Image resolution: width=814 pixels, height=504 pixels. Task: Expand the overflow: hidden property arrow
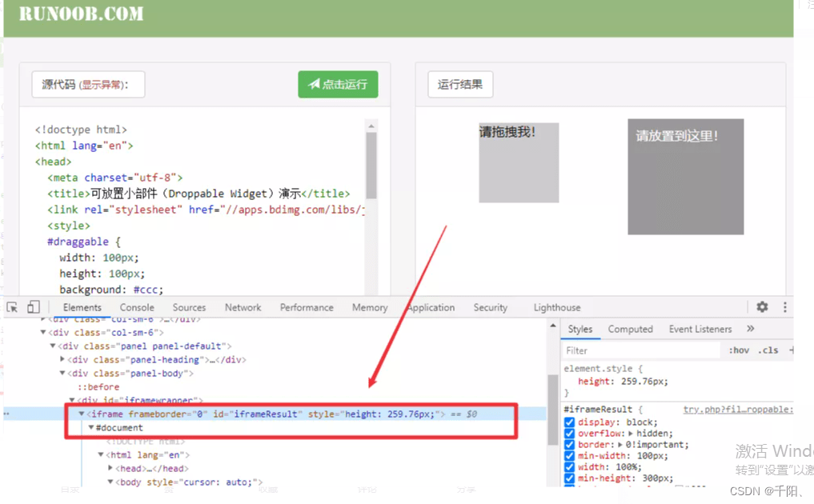[x=631, y=433]
